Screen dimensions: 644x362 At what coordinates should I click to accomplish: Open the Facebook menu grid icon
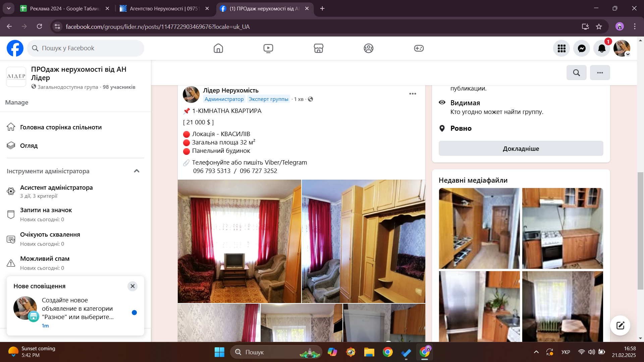[x=561, y=48]
